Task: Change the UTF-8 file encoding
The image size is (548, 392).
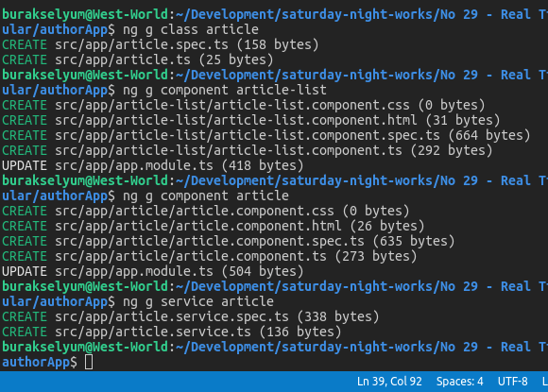Action: tap(512, 382)
